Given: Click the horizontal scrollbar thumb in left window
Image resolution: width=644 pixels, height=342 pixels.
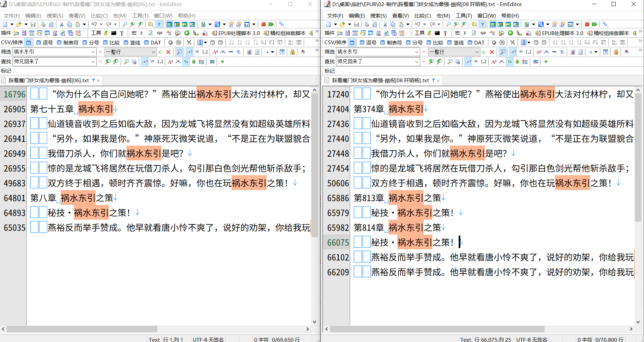Looking at the screenshot, I should click(82, 329).
